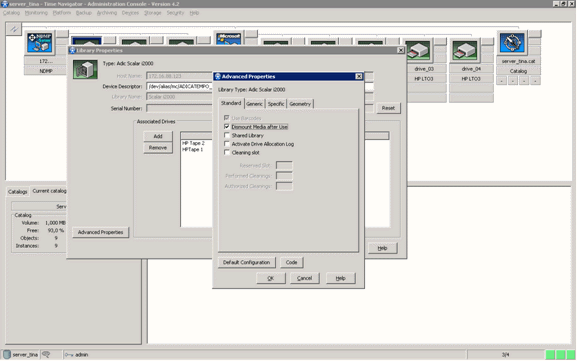
Task: Select the drive_04 tape drive icon
Action: point(465,50)
